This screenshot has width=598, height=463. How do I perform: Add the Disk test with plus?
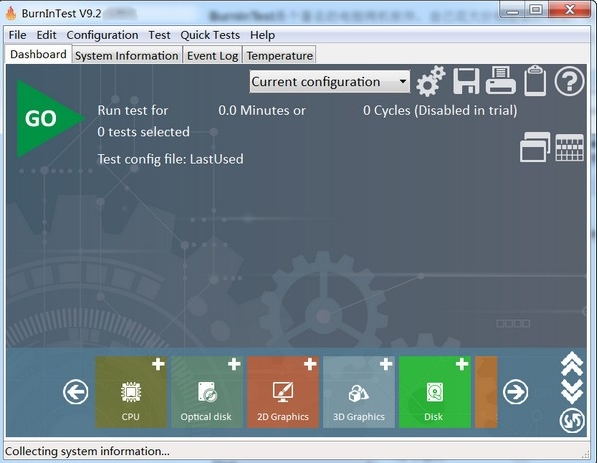tap(462, 364)
